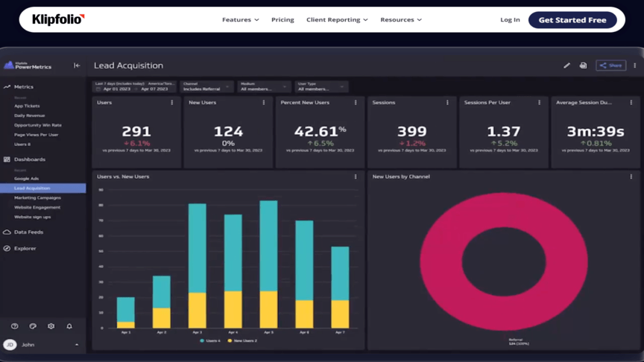Viewport: 644px width, 362px height.
Task: Open the date range filter Apr 01 2023
Action: tap(134, 86)
